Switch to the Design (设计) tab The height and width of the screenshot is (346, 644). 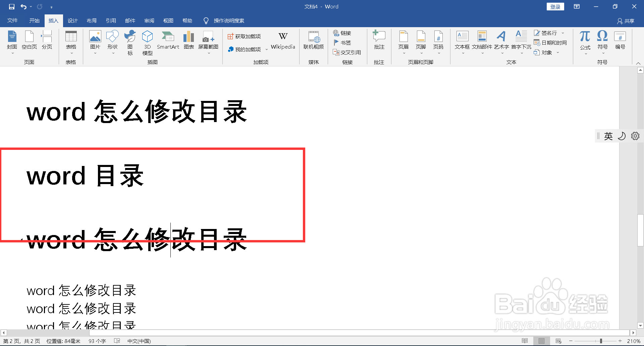72,20
